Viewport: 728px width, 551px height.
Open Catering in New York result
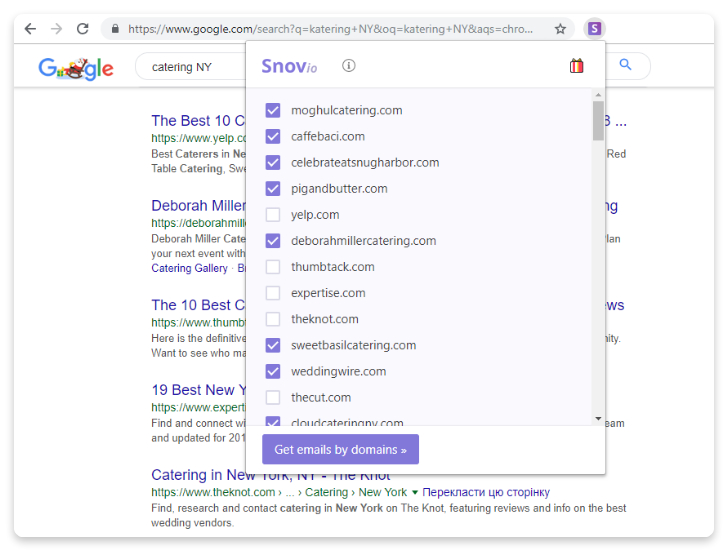271,475
